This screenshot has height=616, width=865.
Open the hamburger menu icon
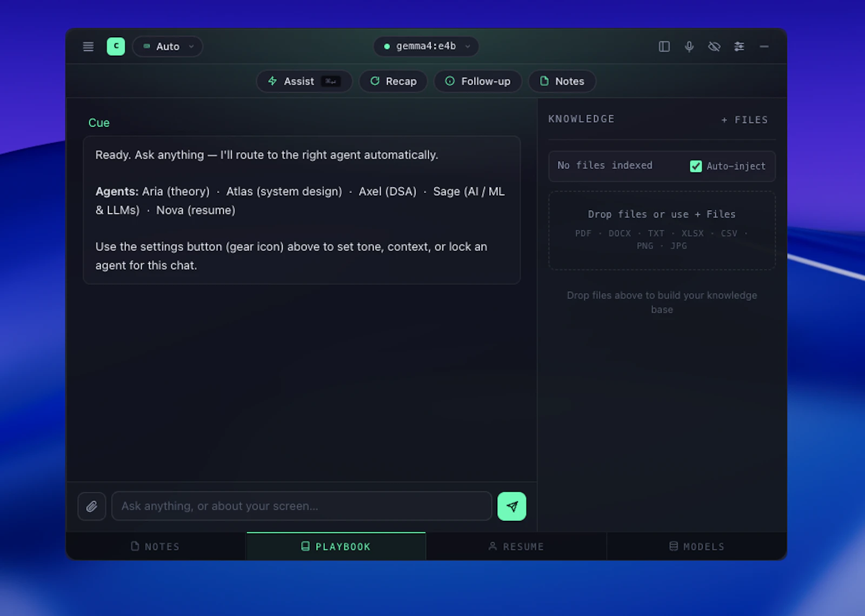pyautogui.click(x=88, y=46)
